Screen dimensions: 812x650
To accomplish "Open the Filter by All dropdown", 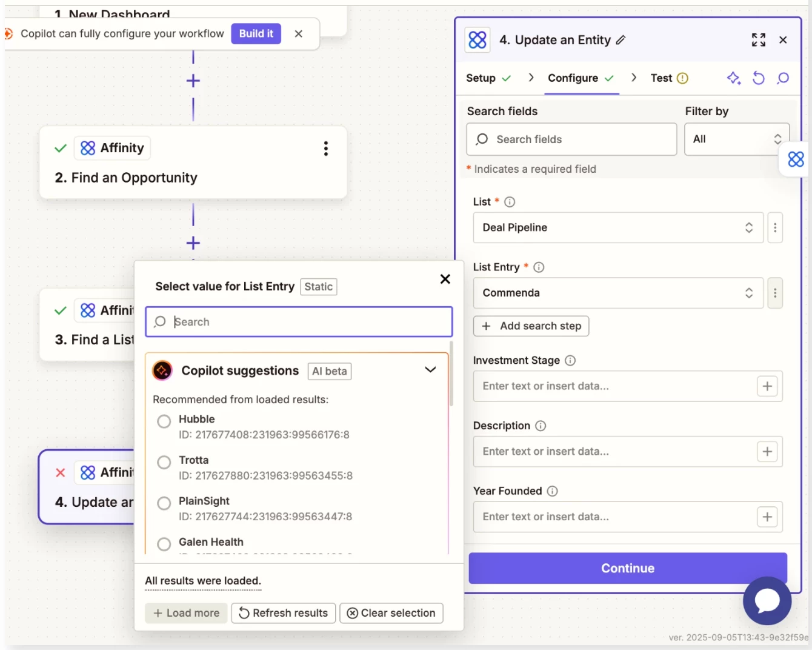I will pos(737,139).
